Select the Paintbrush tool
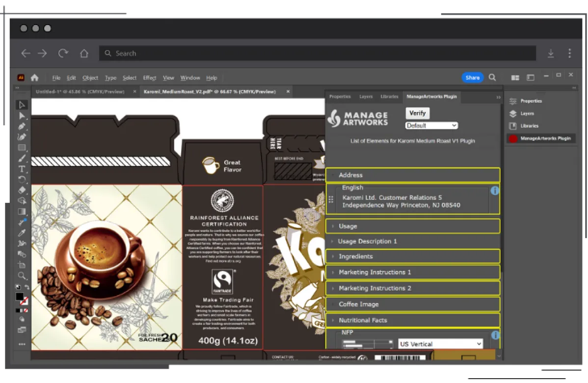 (x=22, y=158)
